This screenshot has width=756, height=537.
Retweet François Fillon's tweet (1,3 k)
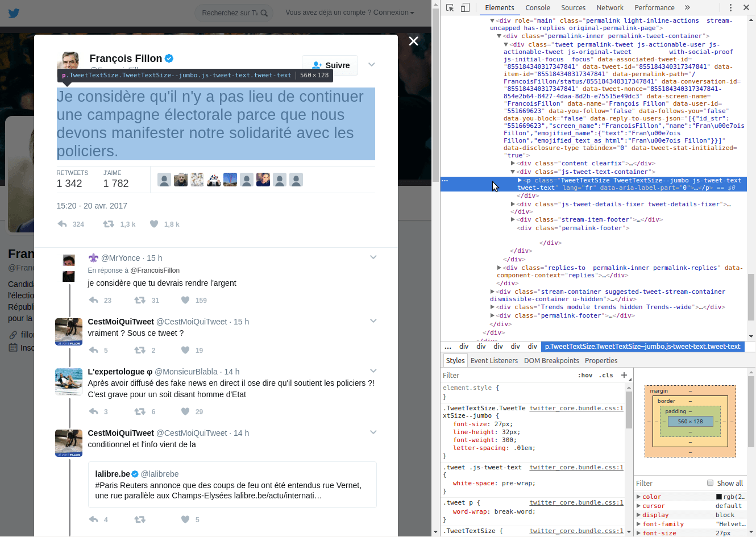coord(109,224)
